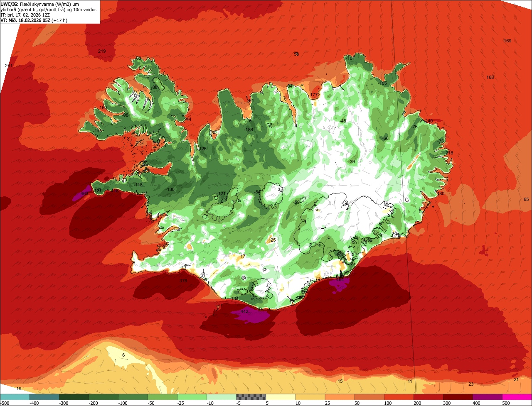This screenshot has width=532, height=406.
Task: Click the 25 value on the map
Action: click(x=273, y=240)
